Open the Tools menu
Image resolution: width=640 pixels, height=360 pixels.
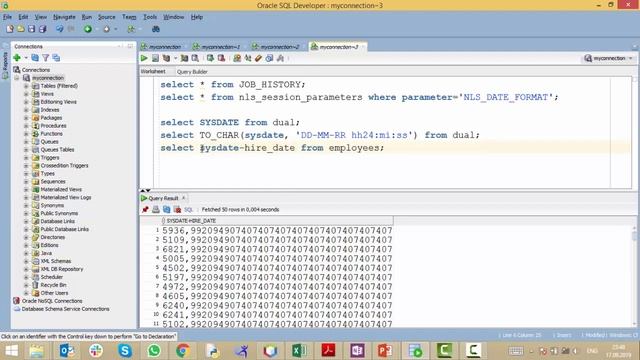[x=150, y=17]
